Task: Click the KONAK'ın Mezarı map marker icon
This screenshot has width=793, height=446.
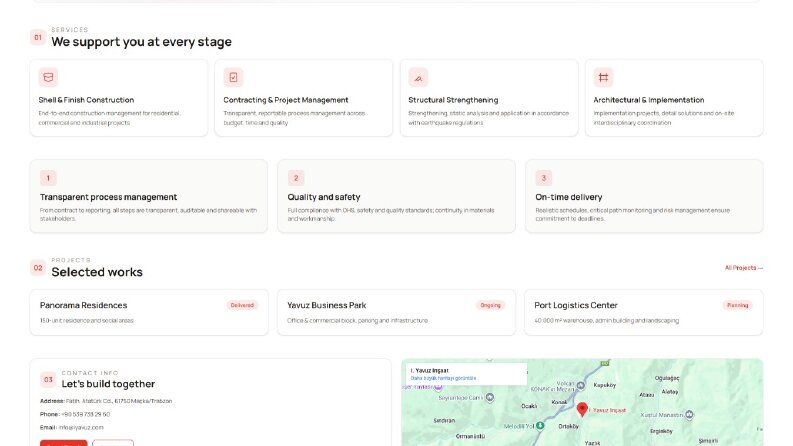Action: (x=581, y=386)
